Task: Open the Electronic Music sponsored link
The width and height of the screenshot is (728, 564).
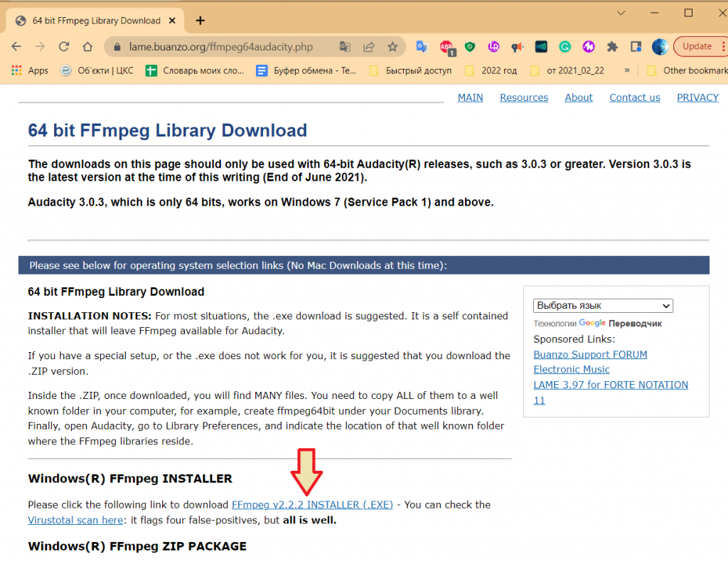Action: coord(572,369)
